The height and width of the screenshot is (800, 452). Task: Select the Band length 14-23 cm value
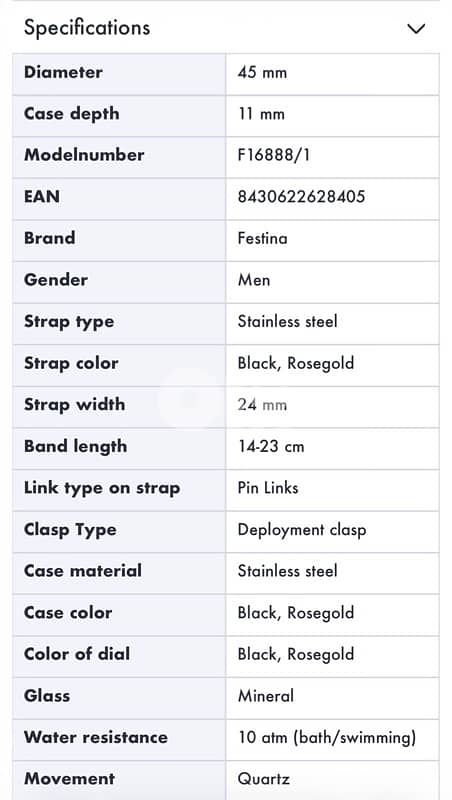coord(271,446)
